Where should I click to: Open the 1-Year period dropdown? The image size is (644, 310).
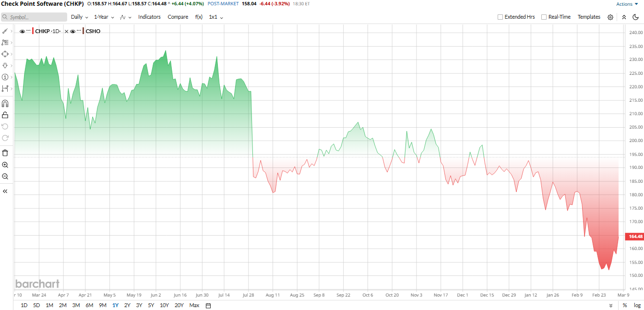click(x=104, y=17)
